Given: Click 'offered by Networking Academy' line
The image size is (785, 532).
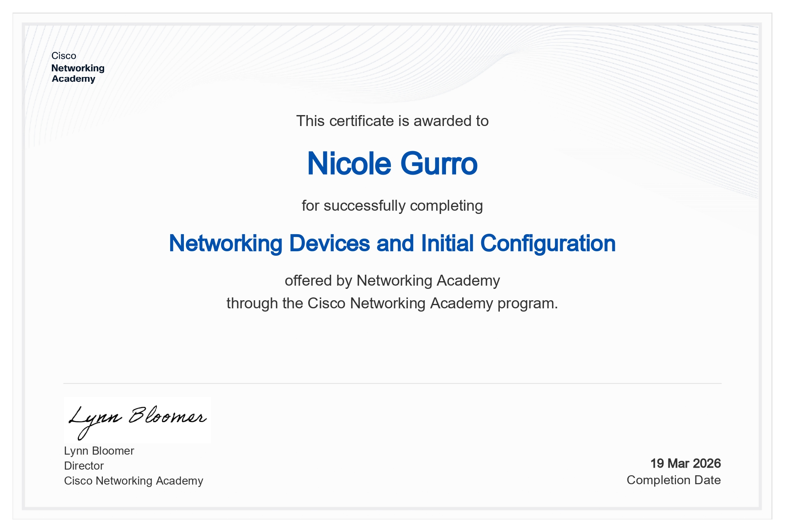Looking at the screenshot, I should [392, 281].
